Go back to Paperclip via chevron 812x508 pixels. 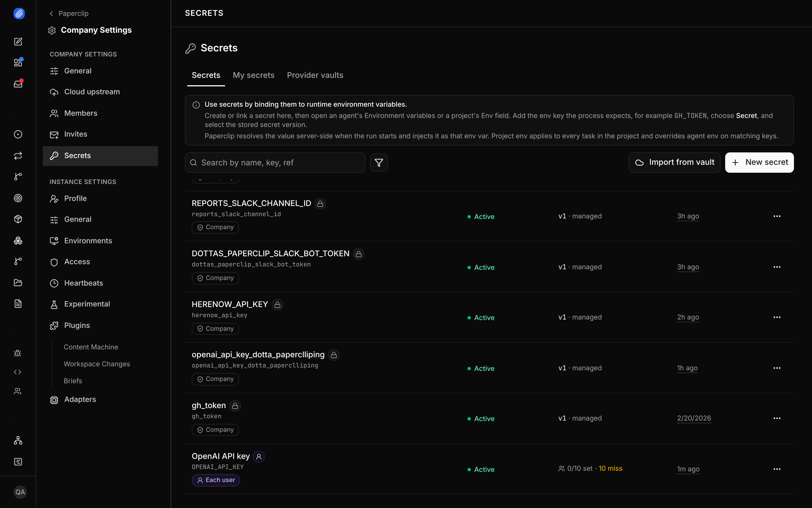[x=51, y=14]
